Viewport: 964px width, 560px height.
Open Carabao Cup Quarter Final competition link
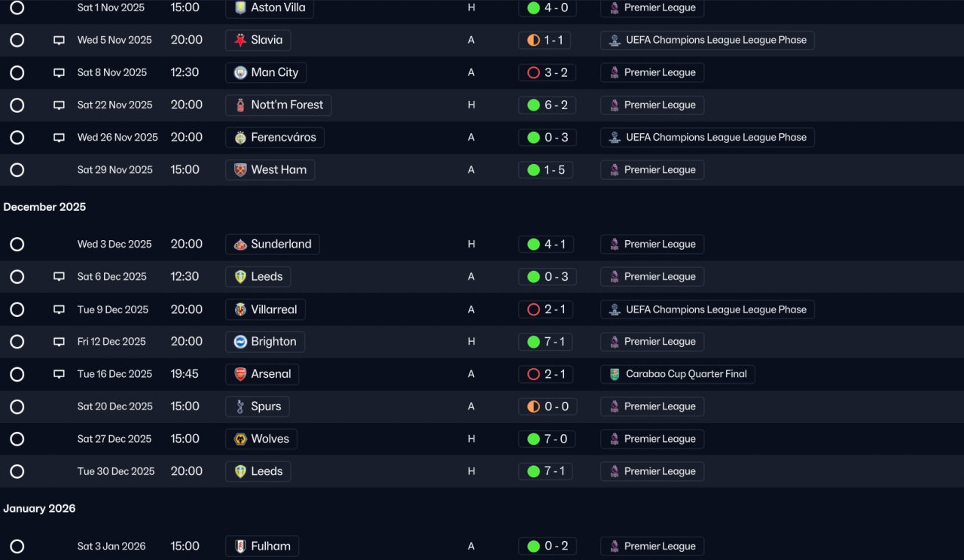[677, 374]
